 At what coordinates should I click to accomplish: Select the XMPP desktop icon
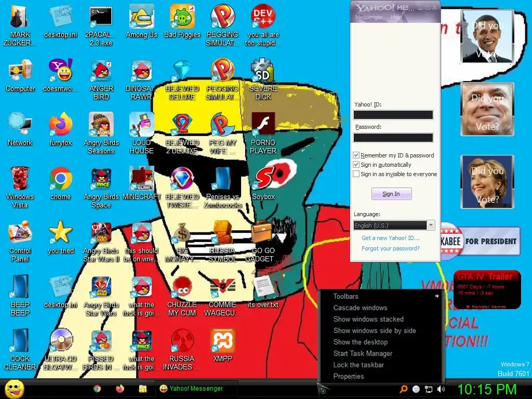[222, 345]
